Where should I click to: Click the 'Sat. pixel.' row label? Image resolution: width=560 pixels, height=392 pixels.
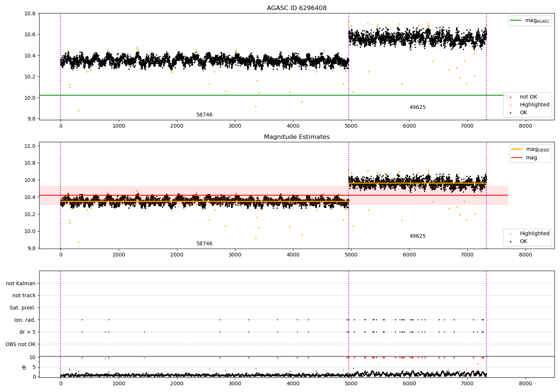click(23, 308)
